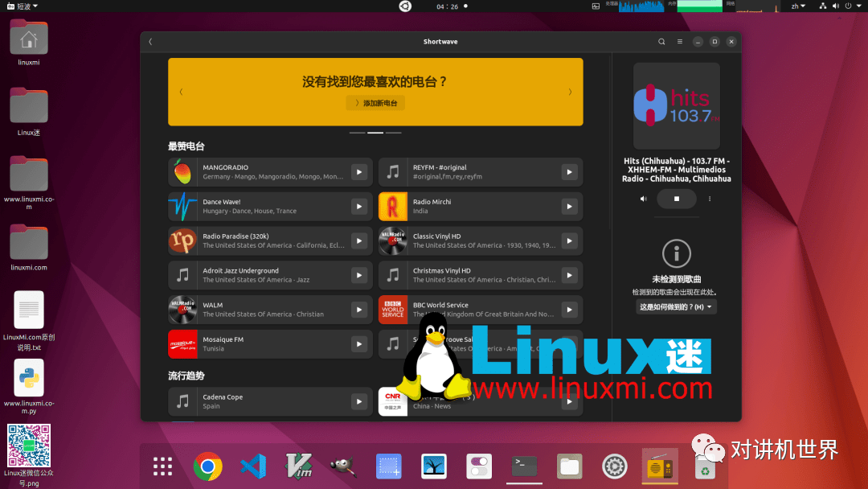Open the zh input language menu

click(798, 6)
